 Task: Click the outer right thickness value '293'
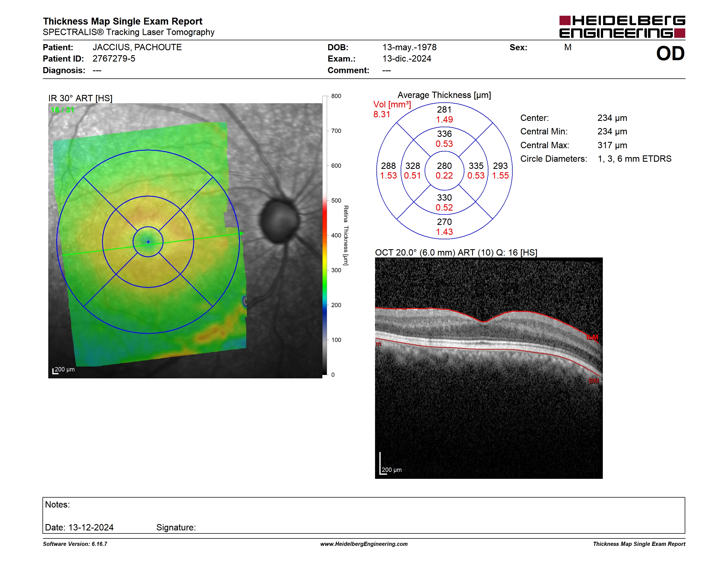point(500,166)
